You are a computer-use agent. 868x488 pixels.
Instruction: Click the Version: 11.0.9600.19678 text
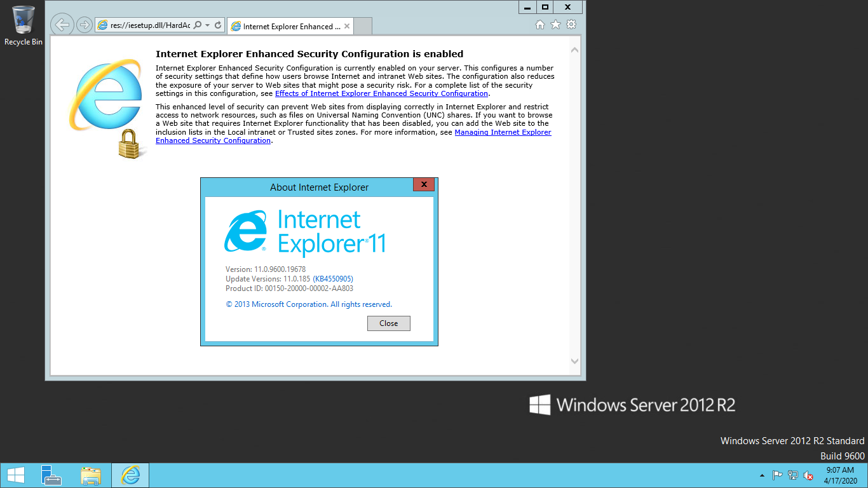266,269
